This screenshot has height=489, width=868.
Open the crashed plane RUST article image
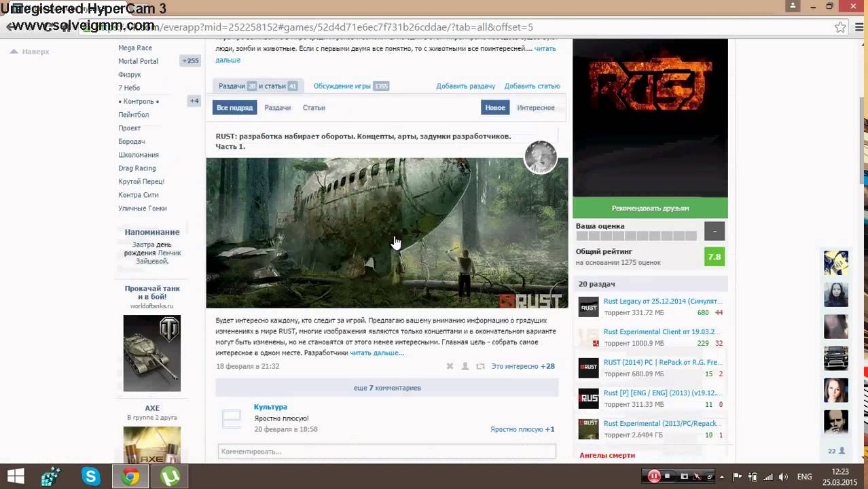click(387, 233)
